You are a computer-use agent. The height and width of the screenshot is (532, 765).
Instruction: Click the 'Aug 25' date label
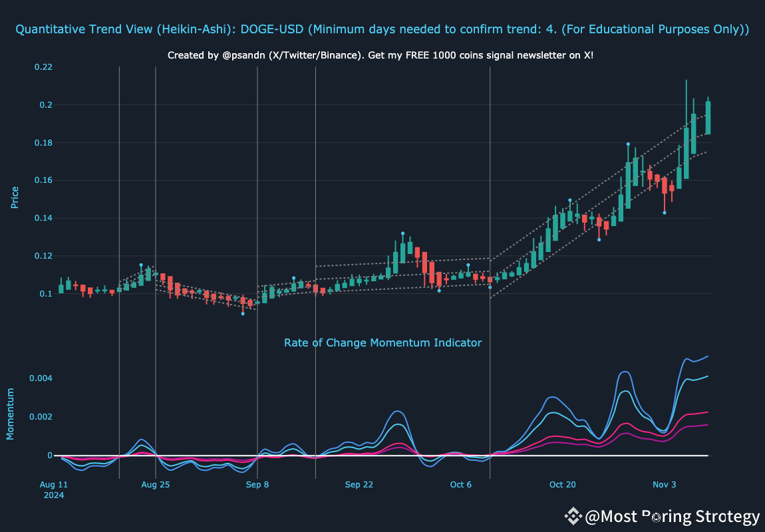[x=156, y=485]
